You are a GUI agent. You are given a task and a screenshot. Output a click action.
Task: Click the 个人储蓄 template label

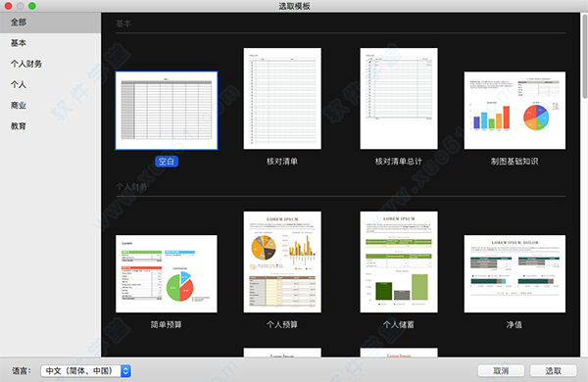399,324
